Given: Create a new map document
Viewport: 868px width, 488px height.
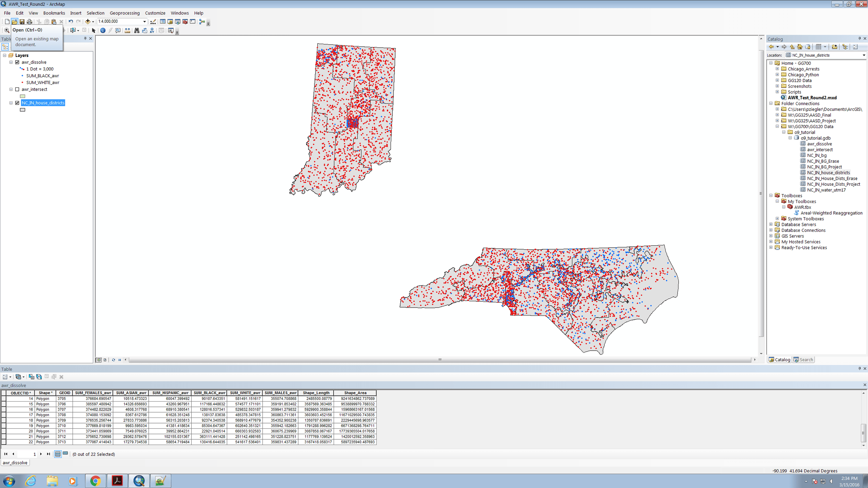Looking at the screenshot, I should tap(7, 22).
